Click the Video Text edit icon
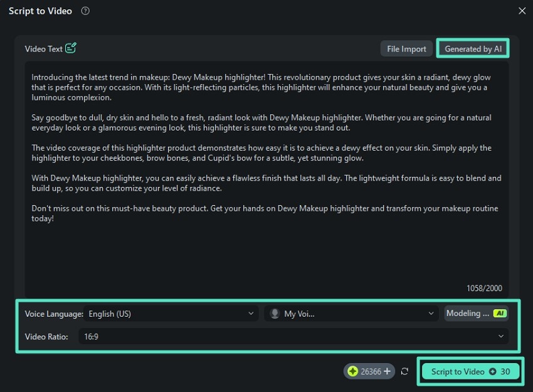 pyautogui.click(x=71, y=48)
